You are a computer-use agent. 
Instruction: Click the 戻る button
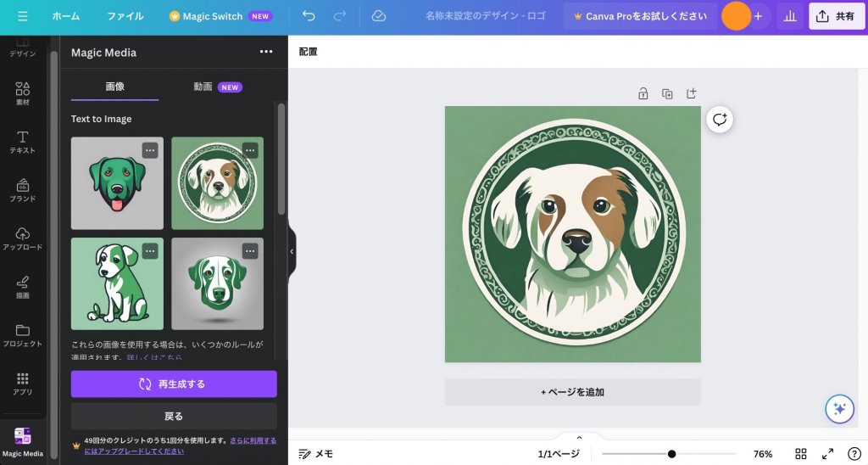click(x=174, y=416)
